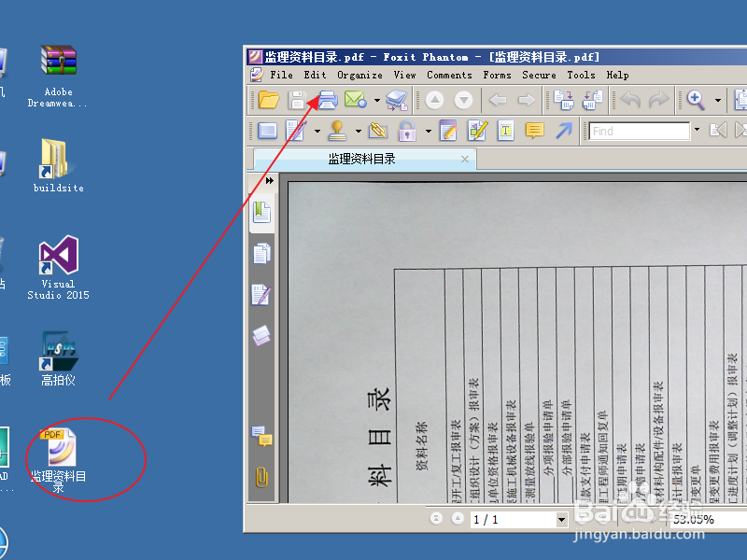Screen dimensions: 747x560
Task: Click the extract pages toolbar icon
Action: pyautogui.click(x=593, y=100)
